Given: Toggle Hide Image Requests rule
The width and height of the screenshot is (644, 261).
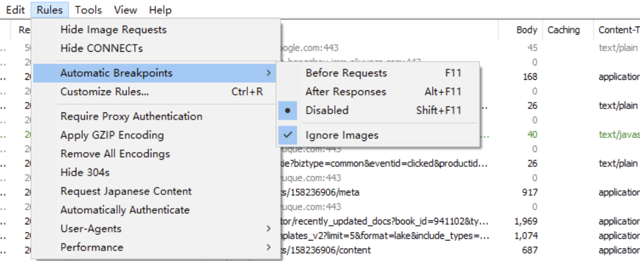Looking at the screenshot, I should pyautogui.click(x=113, y=30).
